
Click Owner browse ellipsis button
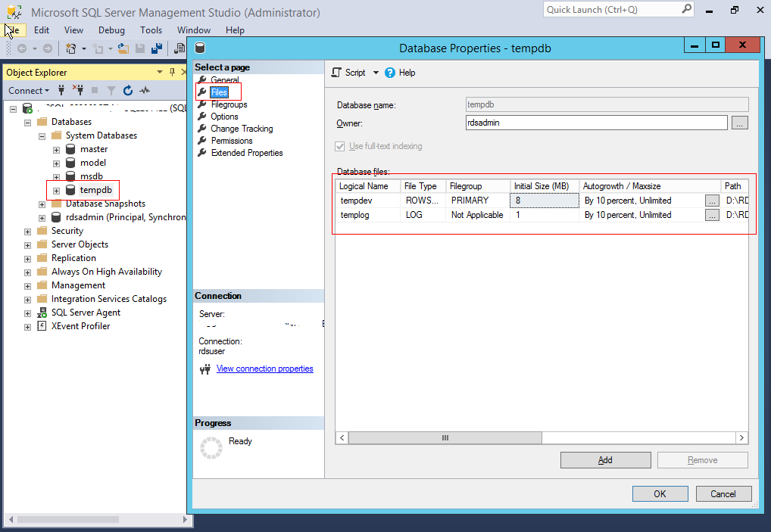[739, 123]
